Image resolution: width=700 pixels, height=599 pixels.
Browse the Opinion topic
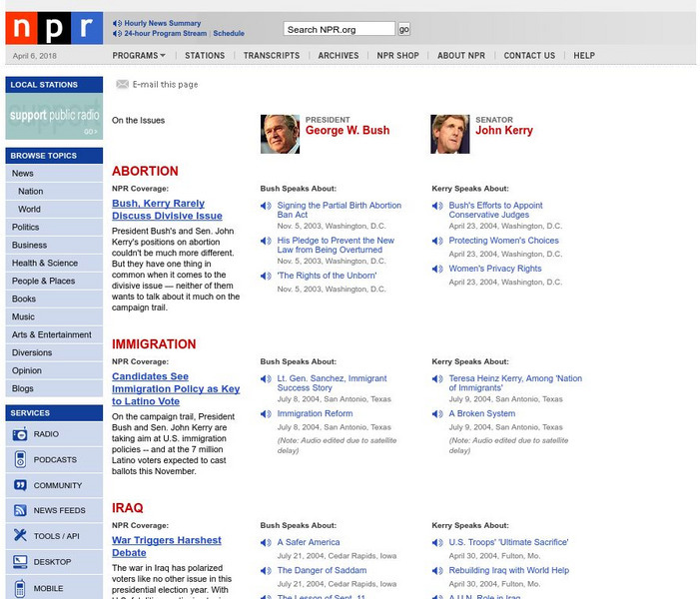(x=54, y=371)
